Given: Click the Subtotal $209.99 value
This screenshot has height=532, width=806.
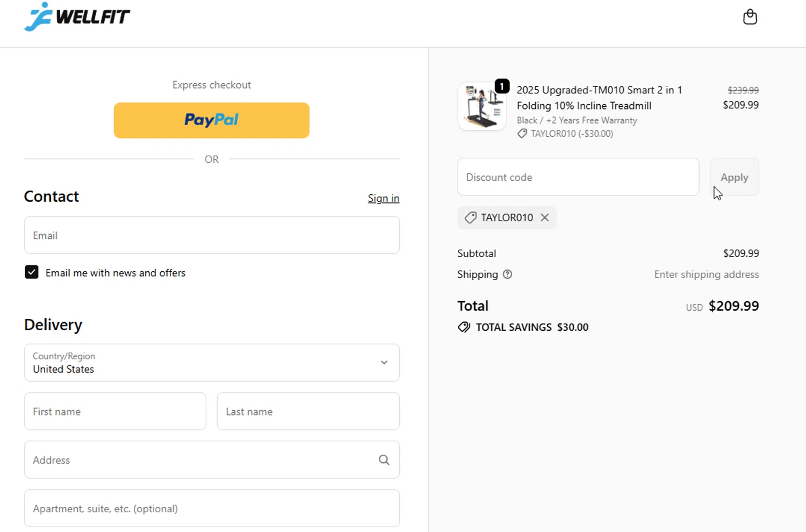Looking at the screenshot, I should [741, 253].
